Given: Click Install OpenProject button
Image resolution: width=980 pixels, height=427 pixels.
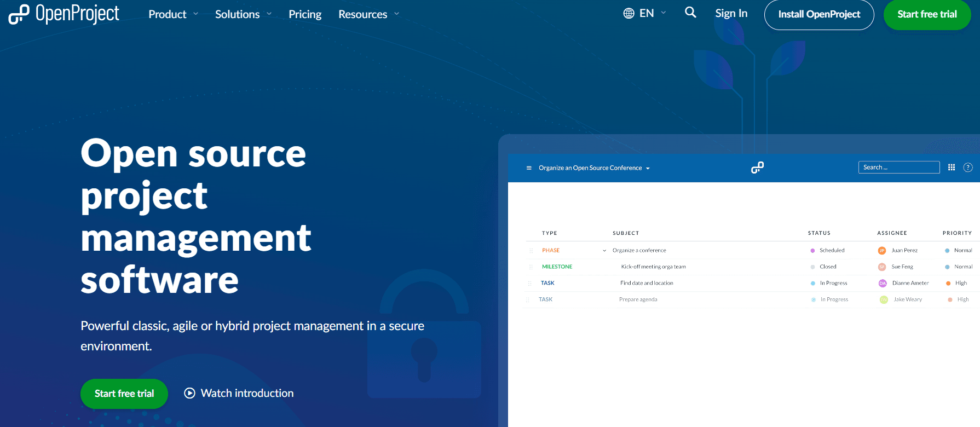Looking at the screenshot, I should 819,14.
